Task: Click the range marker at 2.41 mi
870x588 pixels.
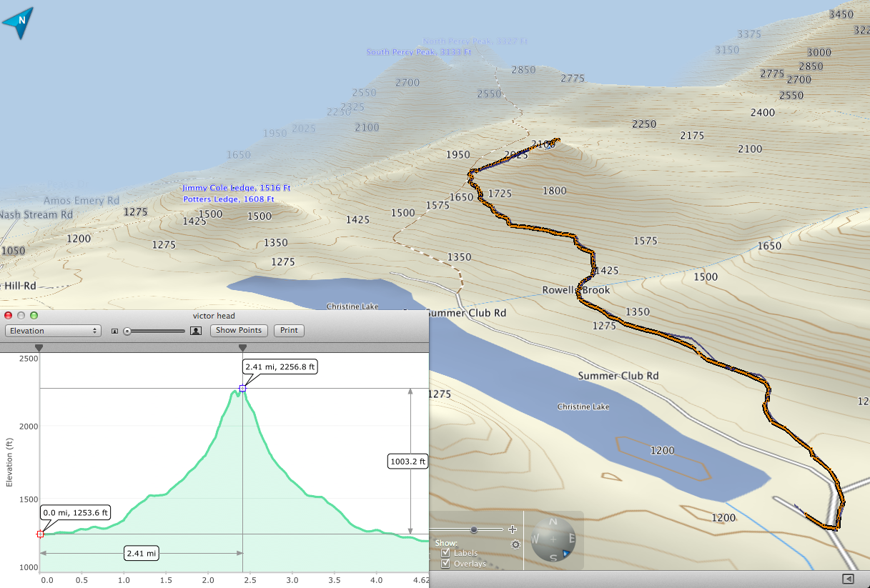Action: coord(243,347)
